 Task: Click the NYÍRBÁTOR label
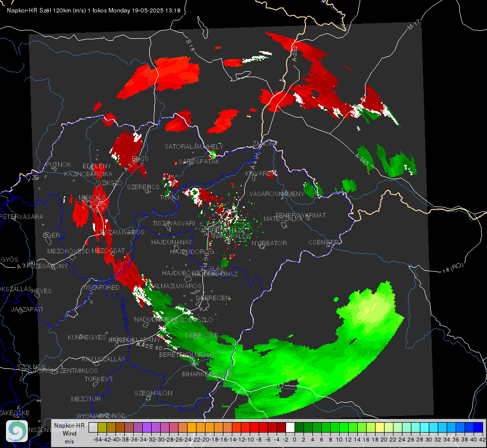click(x=269, y=243)
